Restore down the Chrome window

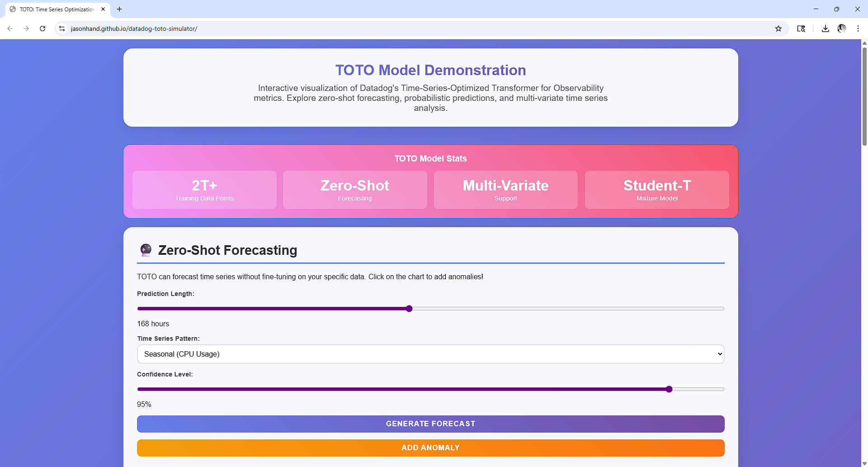click(837, 9)
